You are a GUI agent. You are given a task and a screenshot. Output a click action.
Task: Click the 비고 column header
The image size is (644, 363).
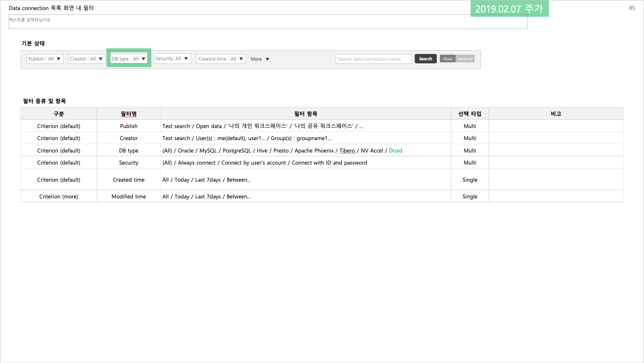click(x=556, y=114)
